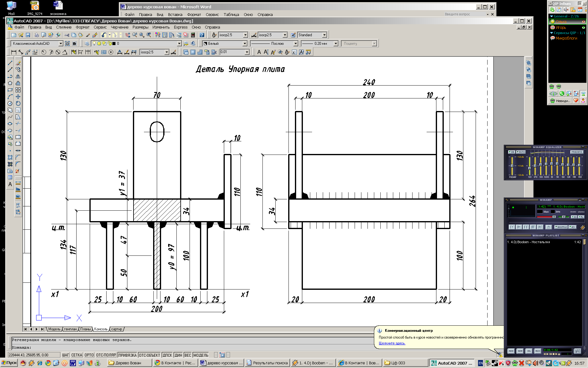Toggle Winamp SHUFFLE button
The width and height of the screenshot is (588, 368).
pos(561,227)
